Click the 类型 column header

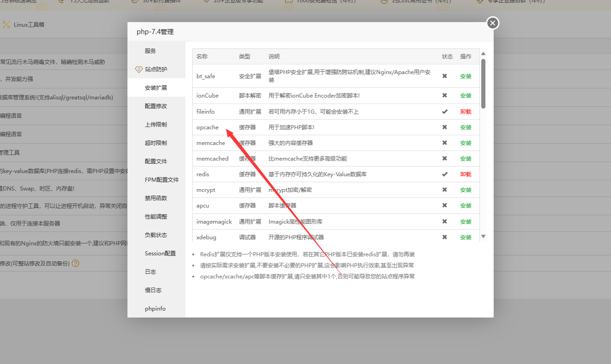[x=245, y=57]
